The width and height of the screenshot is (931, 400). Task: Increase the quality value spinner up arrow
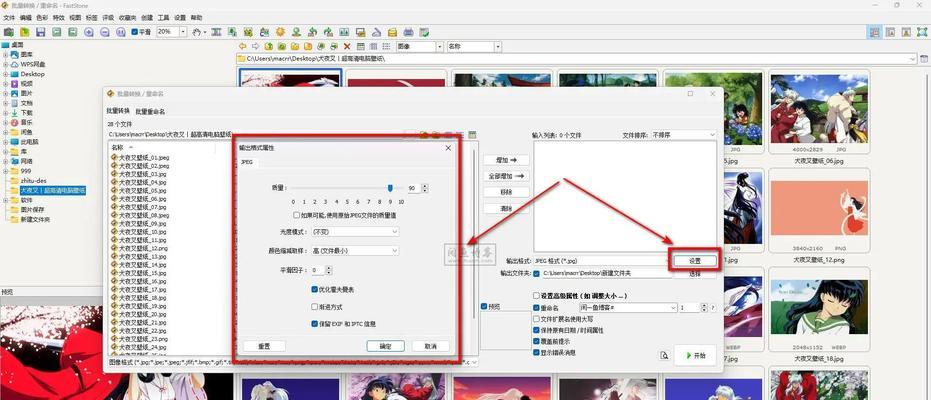click(425, 186)
